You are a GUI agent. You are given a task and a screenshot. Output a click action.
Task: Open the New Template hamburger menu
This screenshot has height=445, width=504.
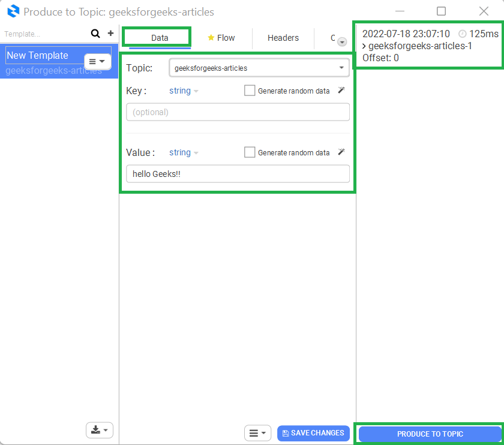(x=97, y=61)
